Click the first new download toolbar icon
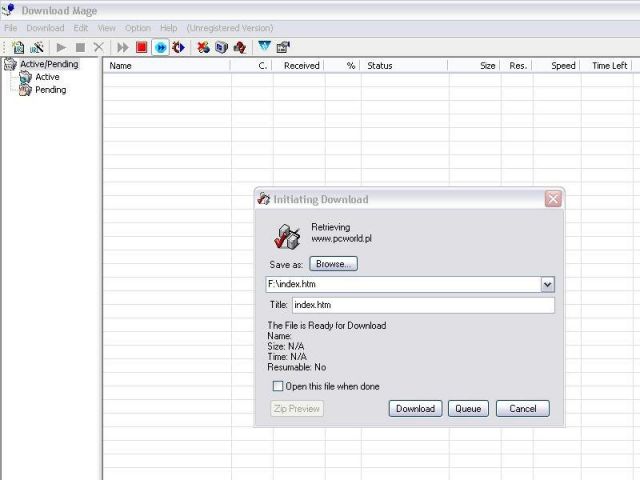This screenshot has height=480, width=640. click(18, 47)
